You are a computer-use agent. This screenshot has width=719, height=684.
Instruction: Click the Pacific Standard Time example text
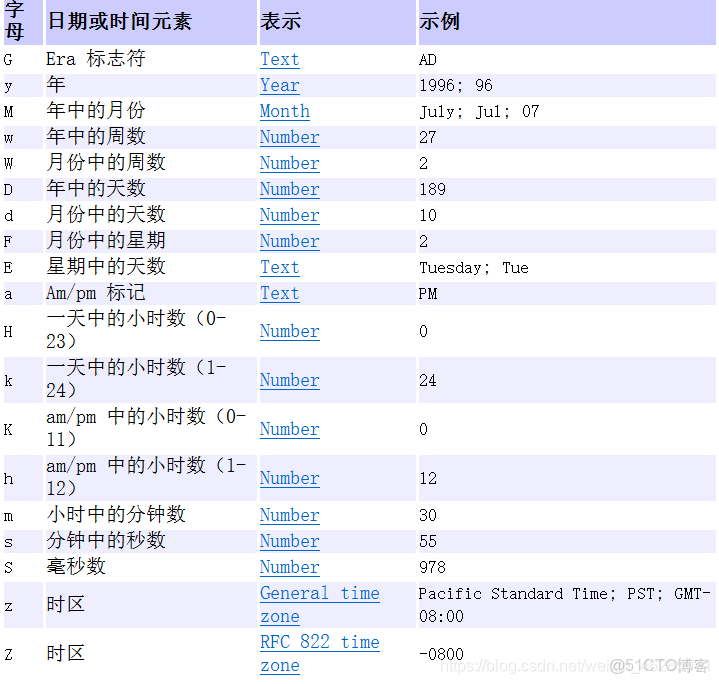click(x=564, y=605)
